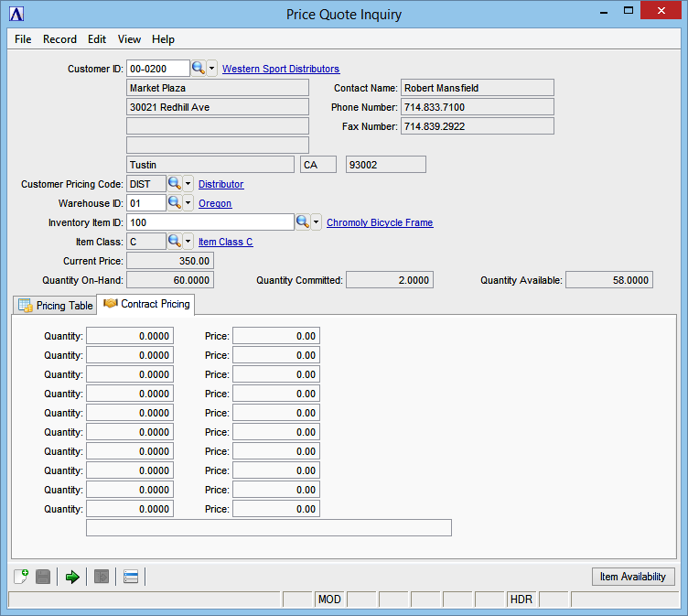
Task: Click the Inventory Item ID lookup magnifier
Action: click(302, 222)
